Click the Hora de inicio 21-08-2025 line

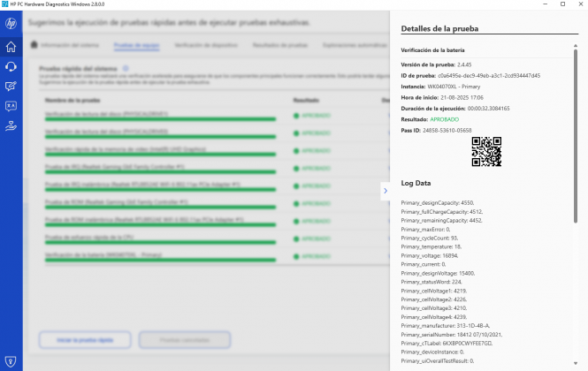[442, 97]
